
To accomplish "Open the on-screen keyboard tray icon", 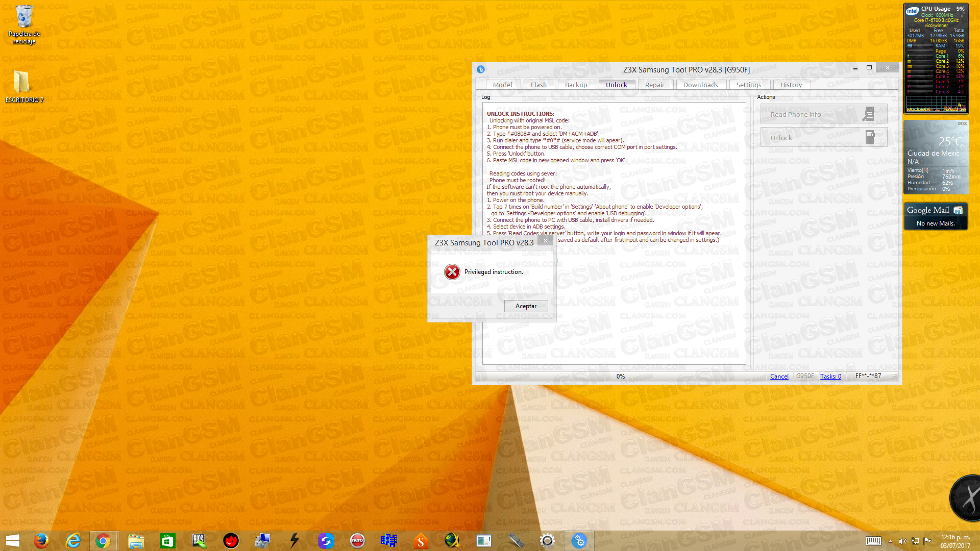I will tap(873, 541).
